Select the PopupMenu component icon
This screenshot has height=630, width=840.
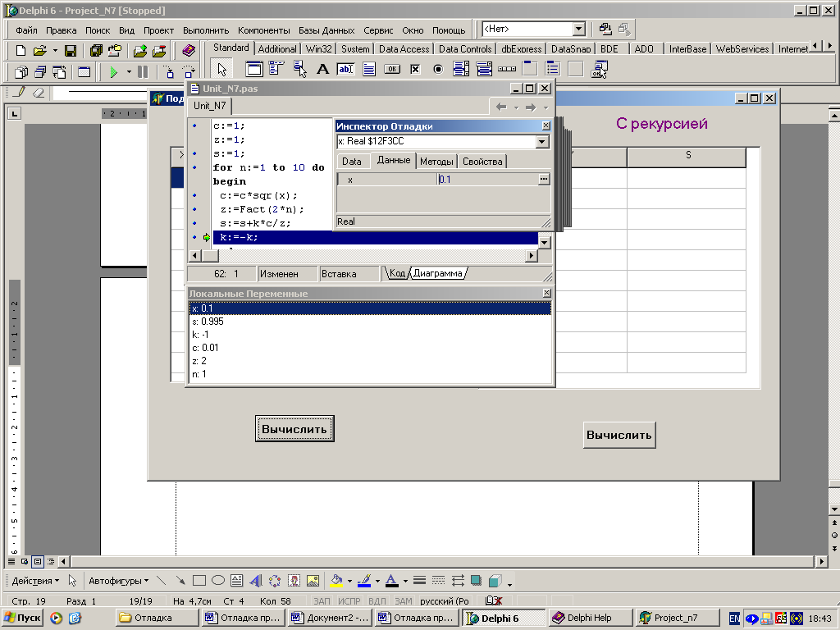pos(300,69)
